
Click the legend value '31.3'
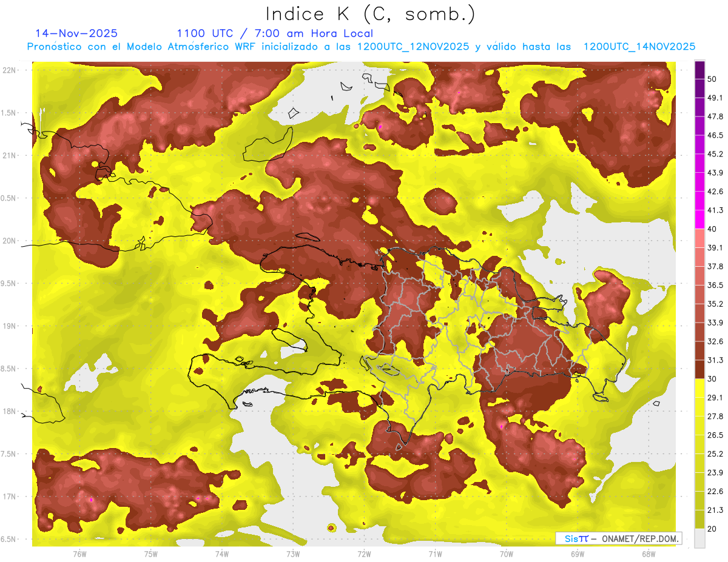pyautogui.click(x=715, y=360)
